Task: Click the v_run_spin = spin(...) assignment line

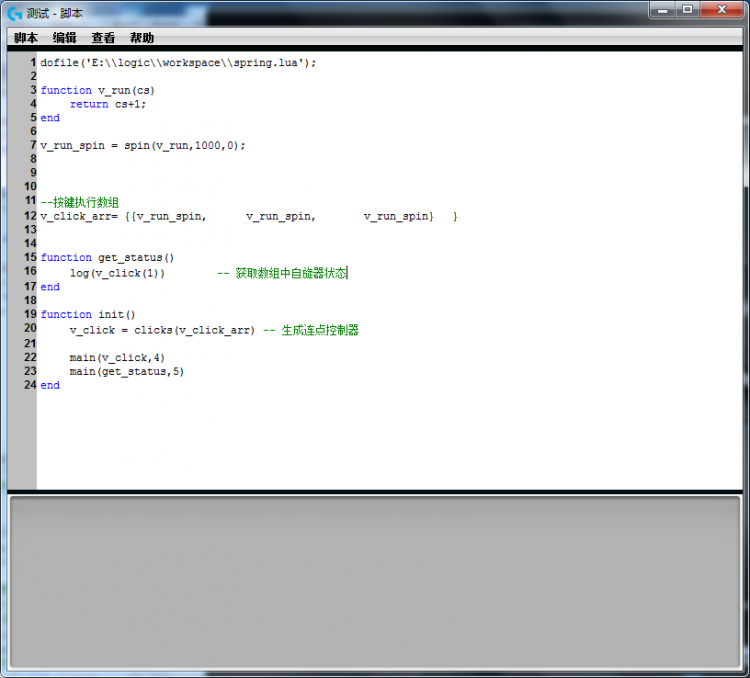Action: (142, 145)
